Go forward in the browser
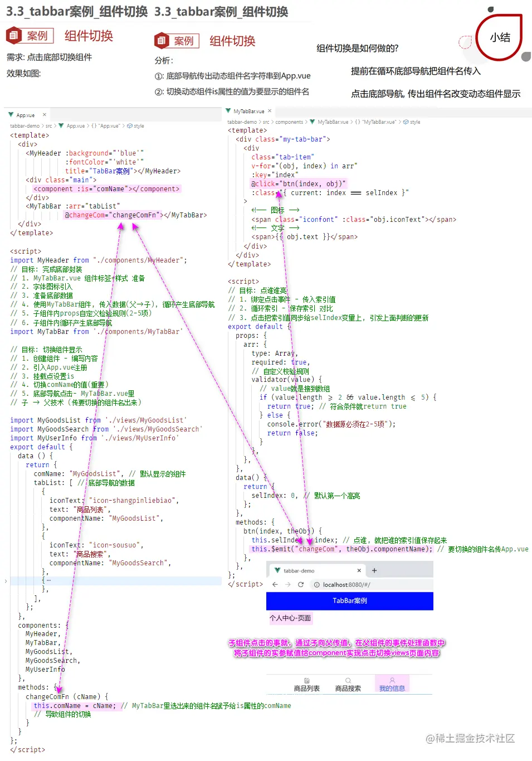The image size is (532, 761). point(287,584)
